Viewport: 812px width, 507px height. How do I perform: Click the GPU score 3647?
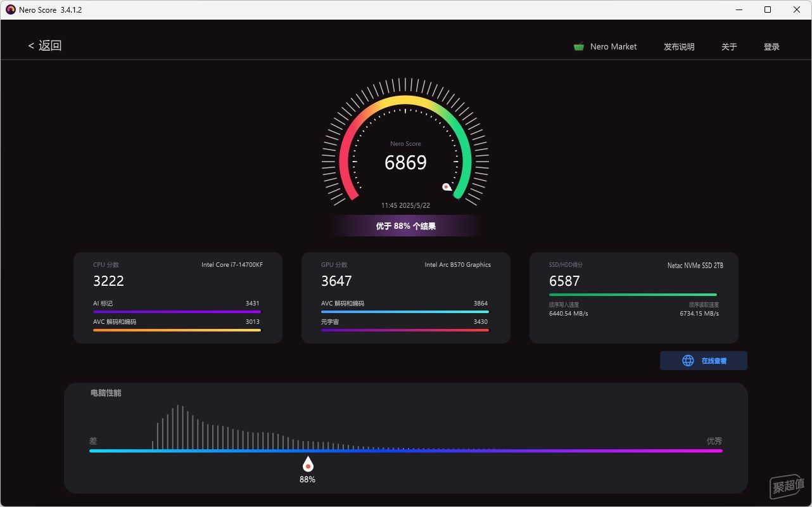tap(336, 281)
